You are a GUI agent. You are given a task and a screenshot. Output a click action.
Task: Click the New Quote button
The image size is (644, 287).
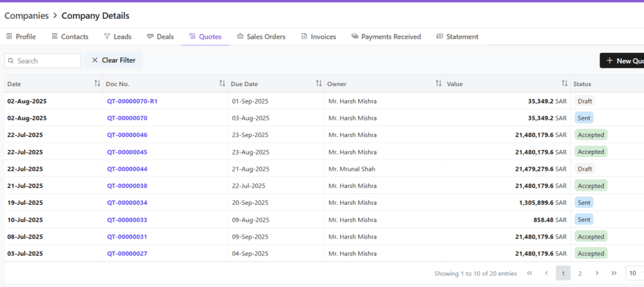(x=623, y=61)
